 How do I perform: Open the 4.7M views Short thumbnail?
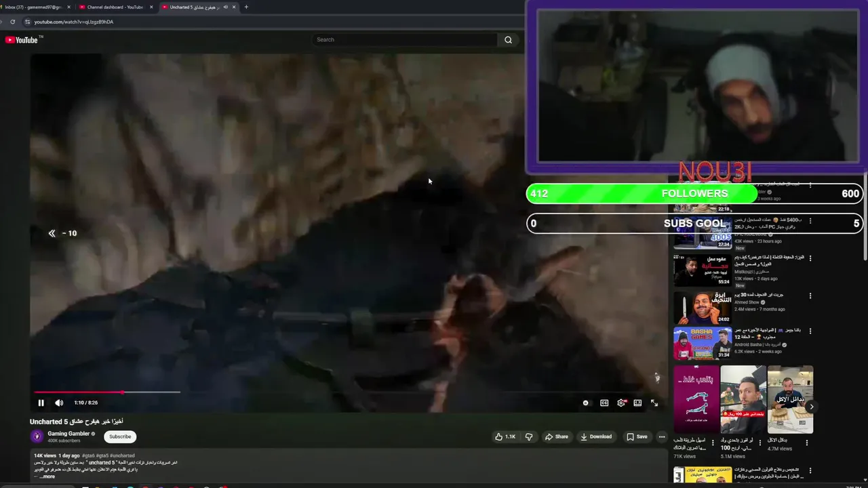pos(790,399)
